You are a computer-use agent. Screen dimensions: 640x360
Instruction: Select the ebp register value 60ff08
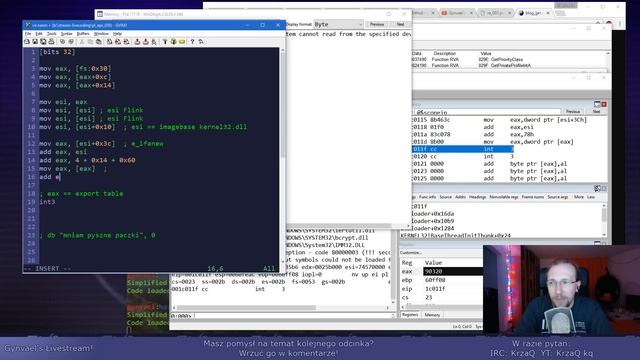pos(435,280)
